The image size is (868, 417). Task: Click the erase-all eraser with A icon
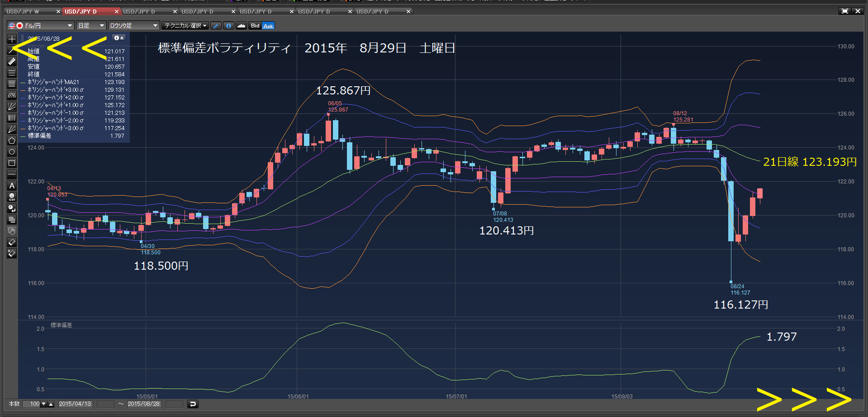pos(12,253)
